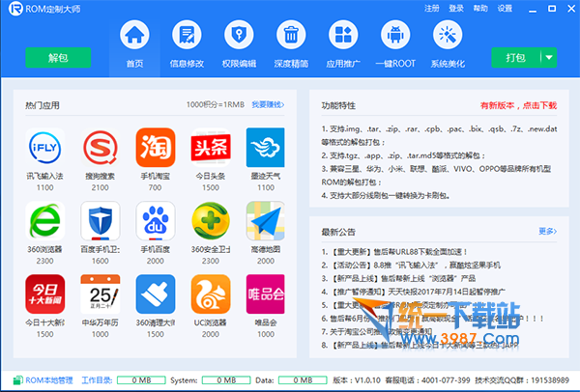Image resolution: width=580 pixels, height=392 pixels.
Task: Open the 登录 login menu item
Action: (x=456, y=9)
